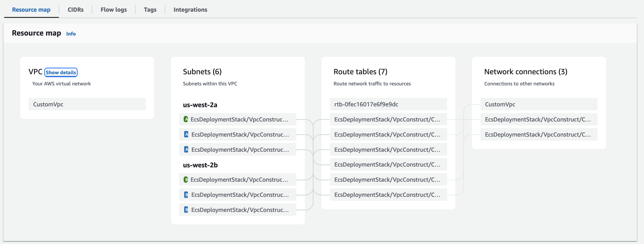Click Show details next to VPC
Viewport: 644px width, 244px height.
coord(61,72)
